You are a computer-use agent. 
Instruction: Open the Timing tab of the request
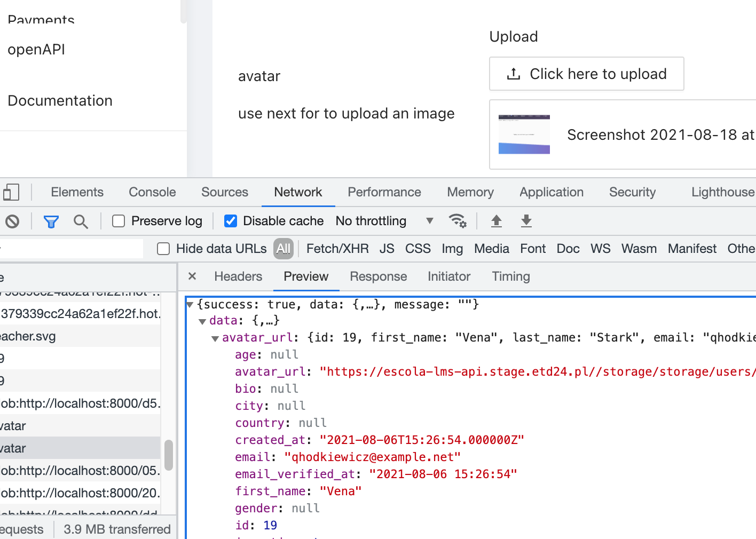click(x=510, y=276)
